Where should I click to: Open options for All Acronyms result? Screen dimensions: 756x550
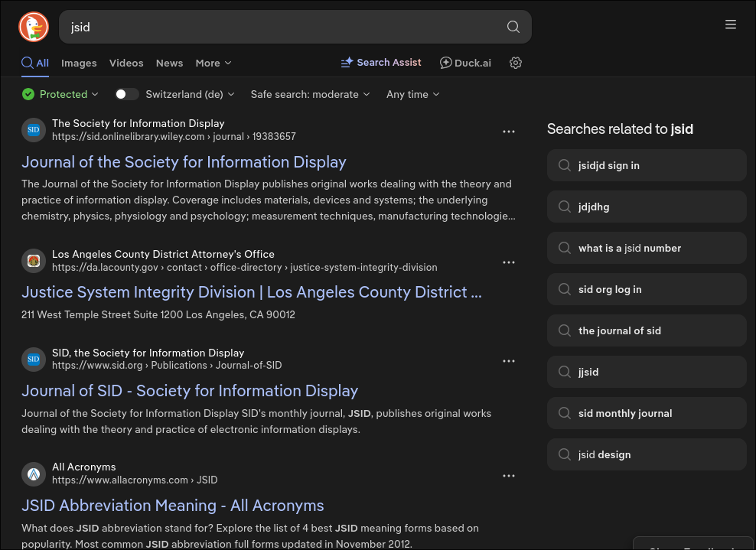pos(509,476)
